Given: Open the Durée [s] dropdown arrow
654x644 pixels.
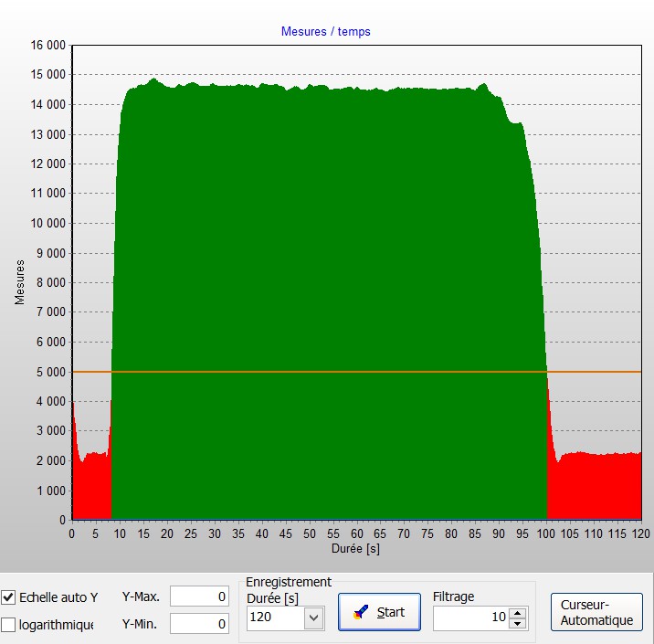Looking at the screenshot, I should (x=314, y=618).
